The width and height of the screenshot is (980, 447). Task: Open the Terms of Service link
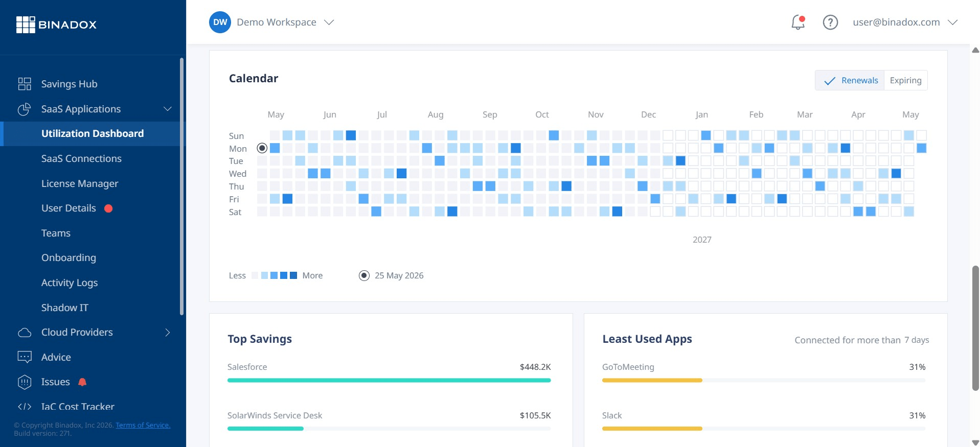(143, 425)
